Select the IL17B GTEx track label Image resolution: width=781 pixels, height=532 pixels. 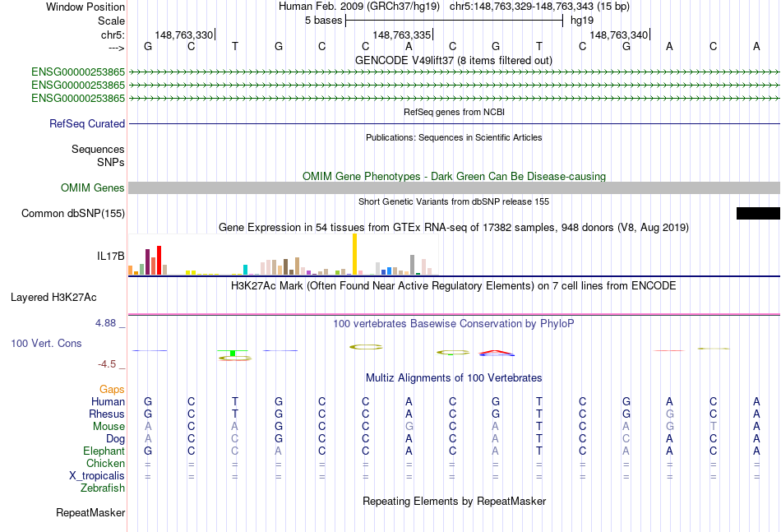111,256
